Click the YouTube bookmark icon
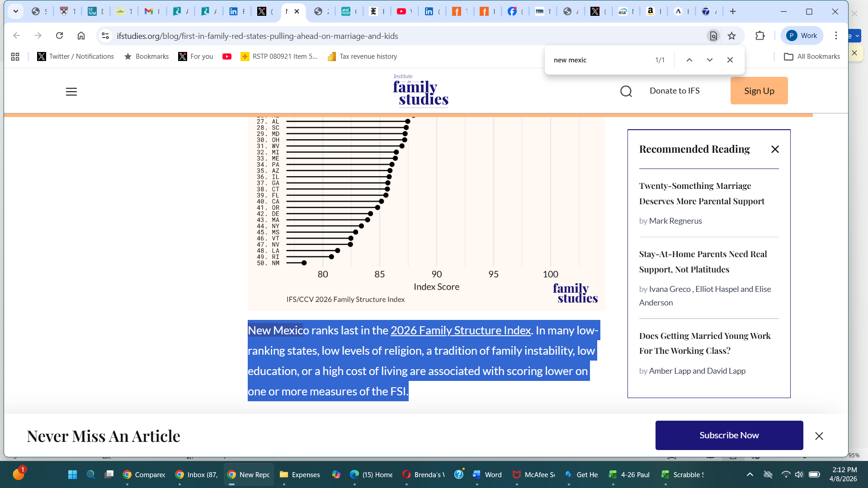The image size is (868, 488). (227, 56)
